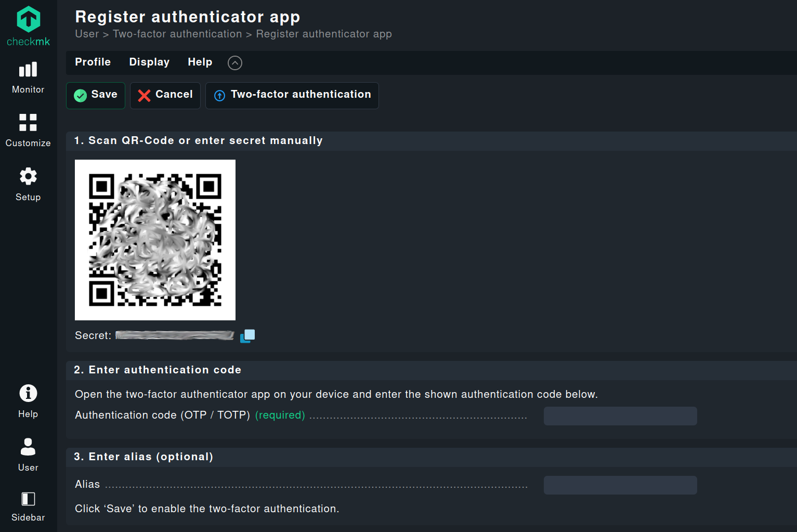797x532 pixels.
Task: Open the Help menu in top bar
Action: [x=200, y=62]
